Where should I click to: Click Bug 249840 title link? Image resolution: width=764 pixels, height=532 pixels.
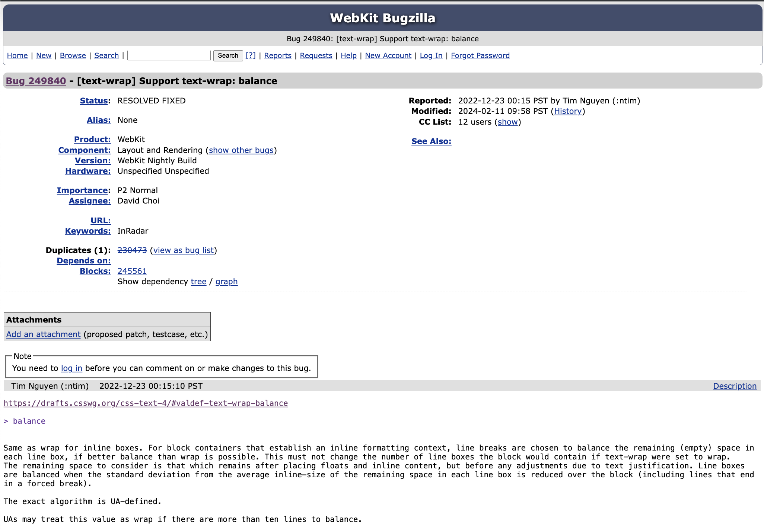point(36,81)
